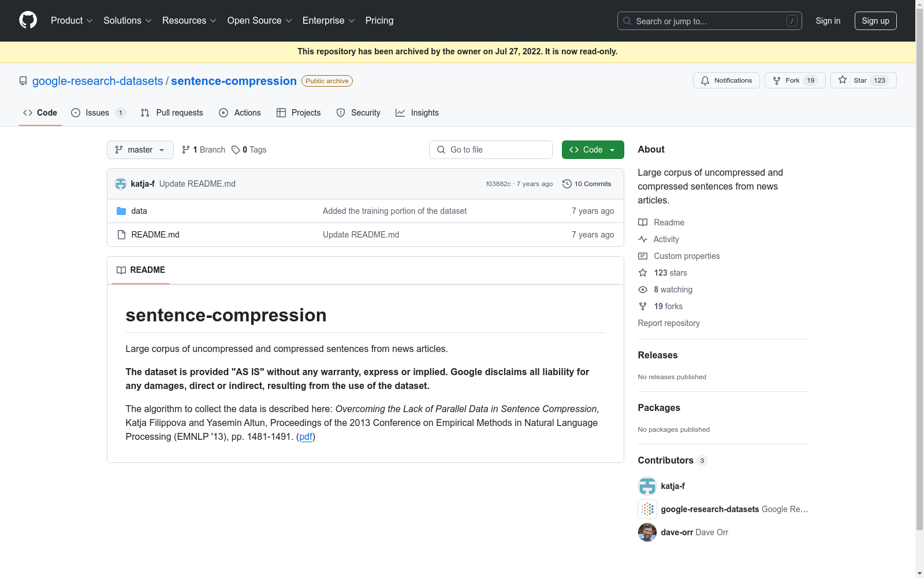This screenshot has height=578, width=924.
Task: Click the Sign up button
Action: click(875, 21)
